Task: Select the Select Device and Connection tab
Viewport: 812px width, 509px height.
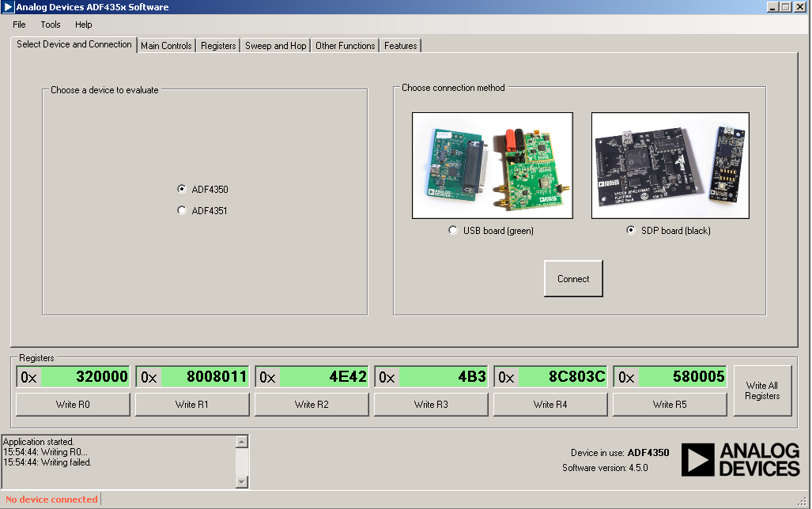Action: [74, 44]
